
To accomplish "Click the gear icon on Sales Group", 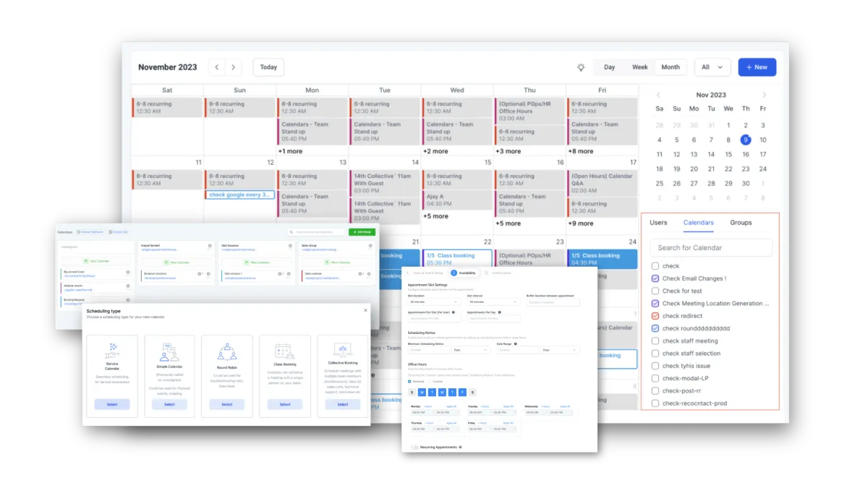I will click(370, 246).
